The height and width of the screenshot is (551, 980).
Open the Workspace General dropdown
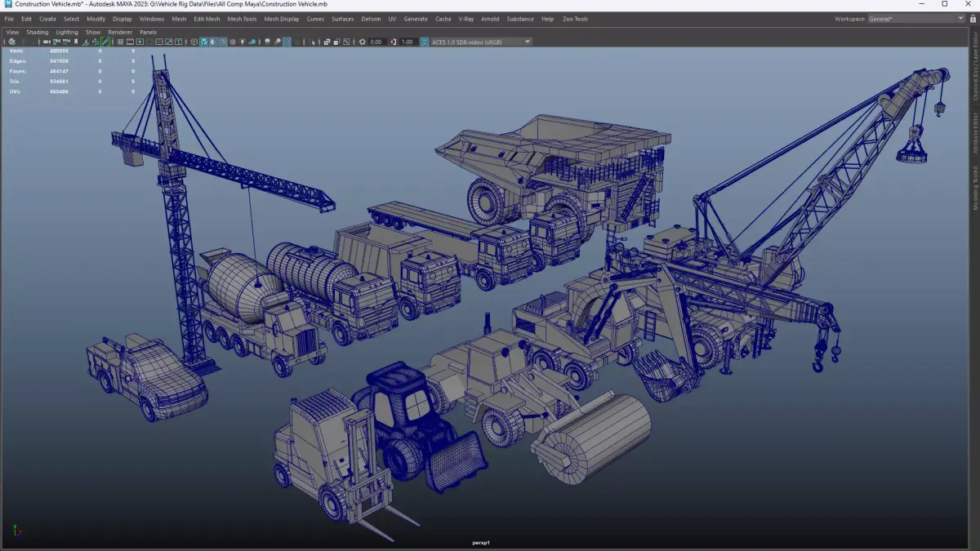click(911, 19)
